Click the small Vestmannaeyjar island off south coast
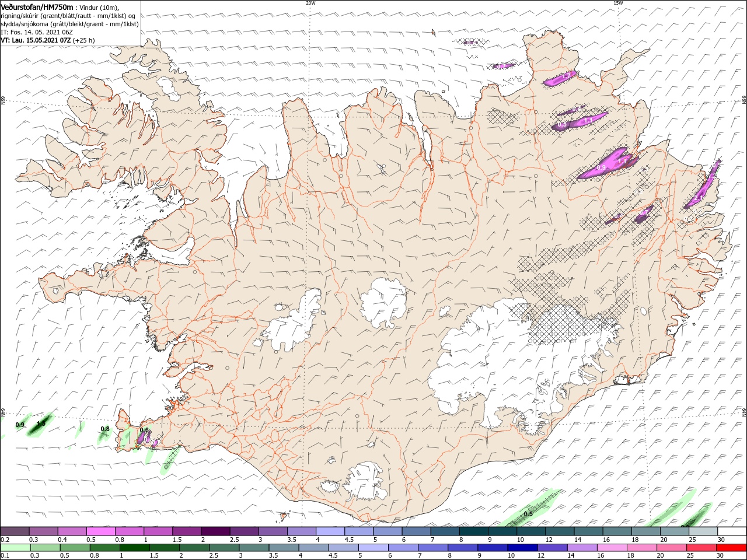This screenshot has height=560, width=747. (284, 516)
